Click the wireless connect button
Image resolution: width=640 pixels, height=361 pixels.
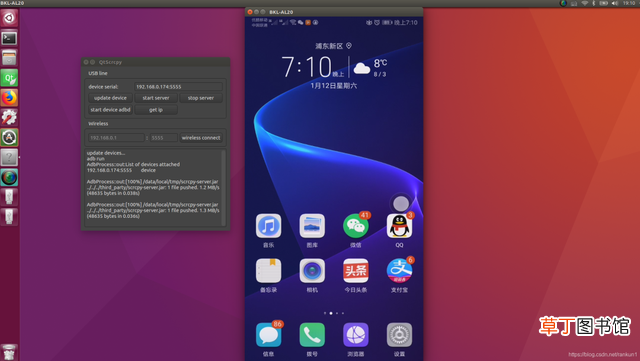click(x=201, y=138)
